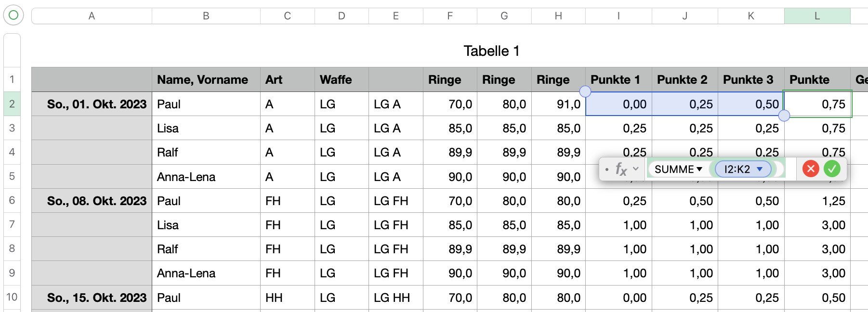868x312 pixels.
Task: Click the table select circle handle
Action: click(x=13, y=15)
